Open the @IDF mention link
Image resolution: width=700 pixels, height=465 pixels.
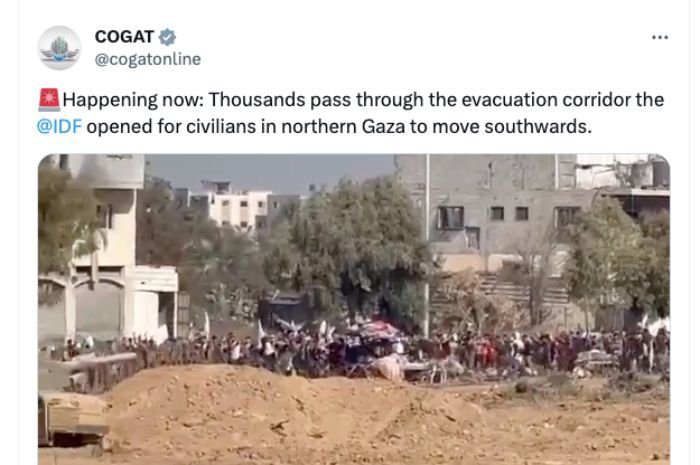[x=59, y=127]
